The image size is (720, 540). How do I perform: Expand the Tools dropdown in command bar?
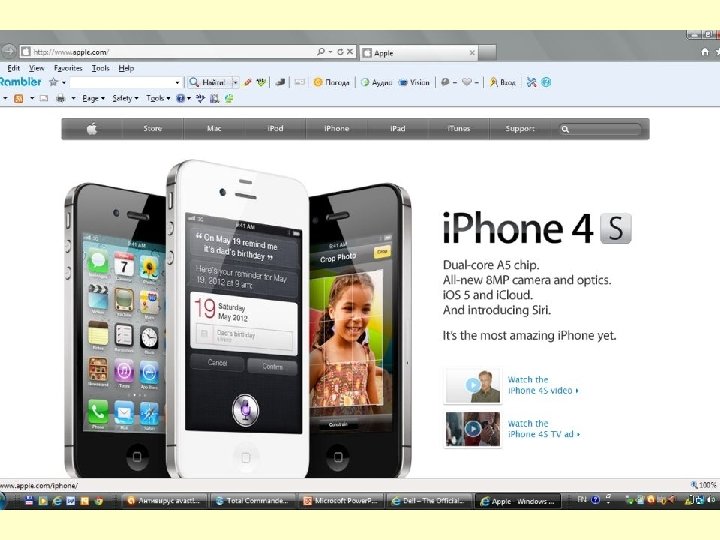pyautogui.click(x=158, y=98)
